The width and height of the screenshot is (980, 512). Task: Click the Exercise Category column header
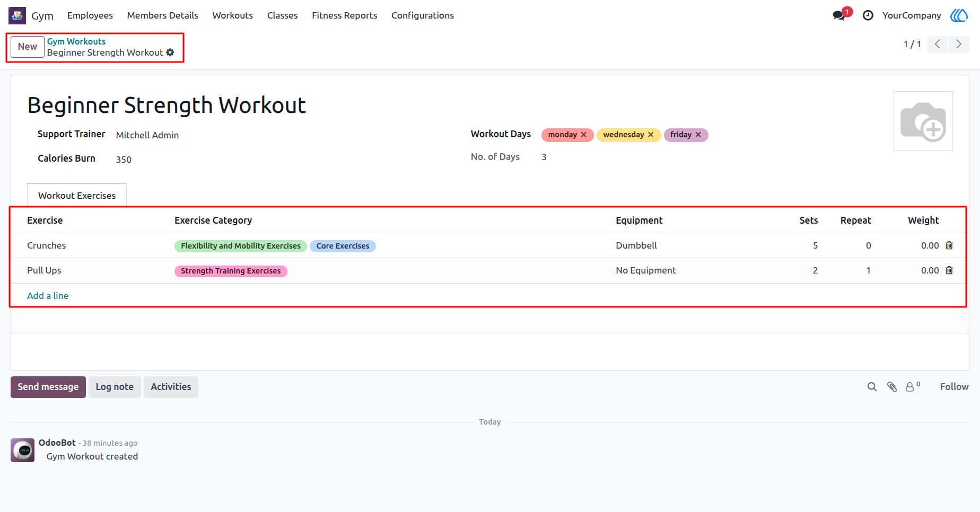pos(213,220)
